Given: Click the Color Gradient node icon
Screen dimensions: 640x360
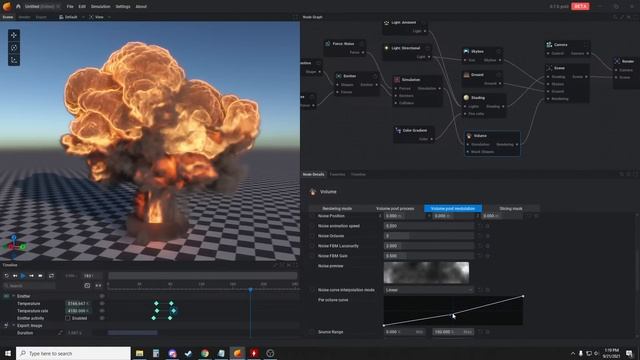Looking at the screenshot, I should pyautogui.click(x=398, y=131).
